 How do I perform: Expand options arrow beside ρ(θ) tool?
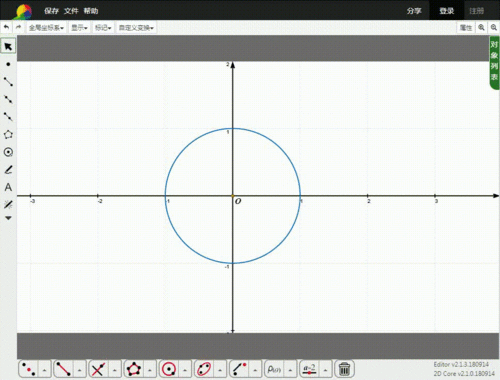tap(290, 369)
